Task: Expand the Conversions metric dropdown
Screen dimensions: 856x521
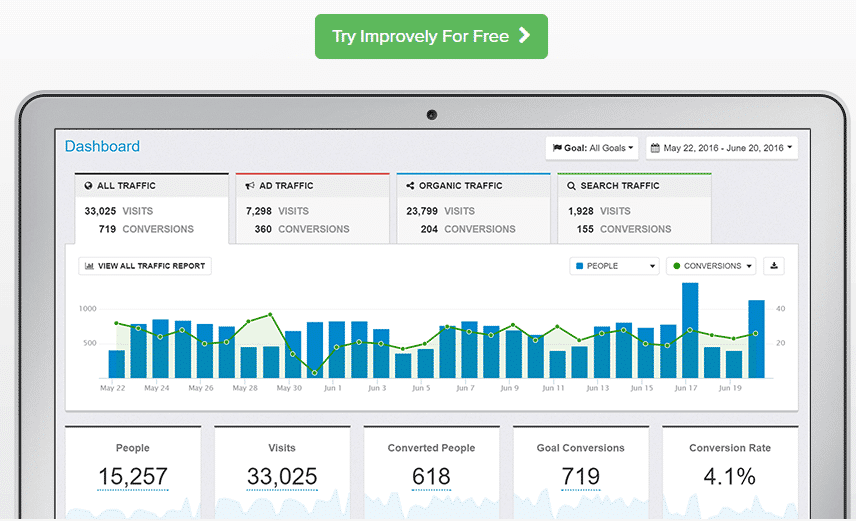Action: (x=711, y=266)
